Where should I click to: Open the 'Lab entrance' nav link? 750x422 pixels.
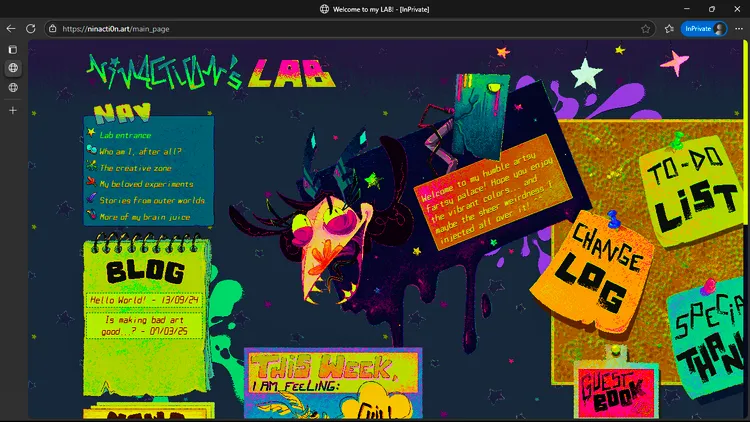point(125,135)
